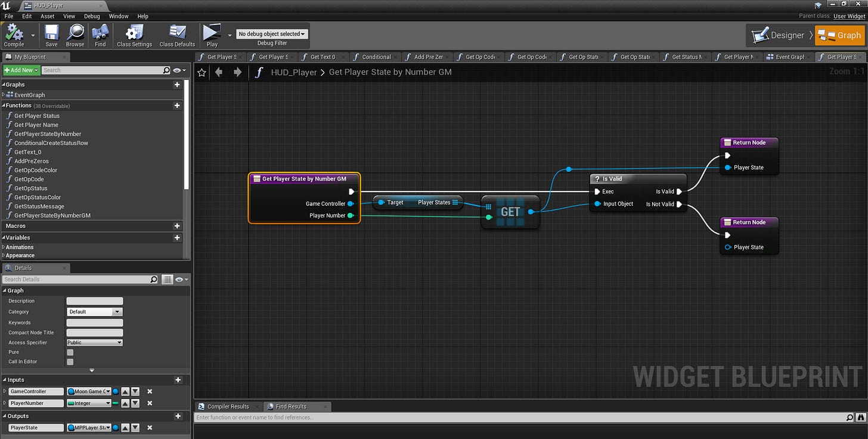Open the Category Default dropdown
The height and width of the screenshot is (439, 868).
[94, 312]
